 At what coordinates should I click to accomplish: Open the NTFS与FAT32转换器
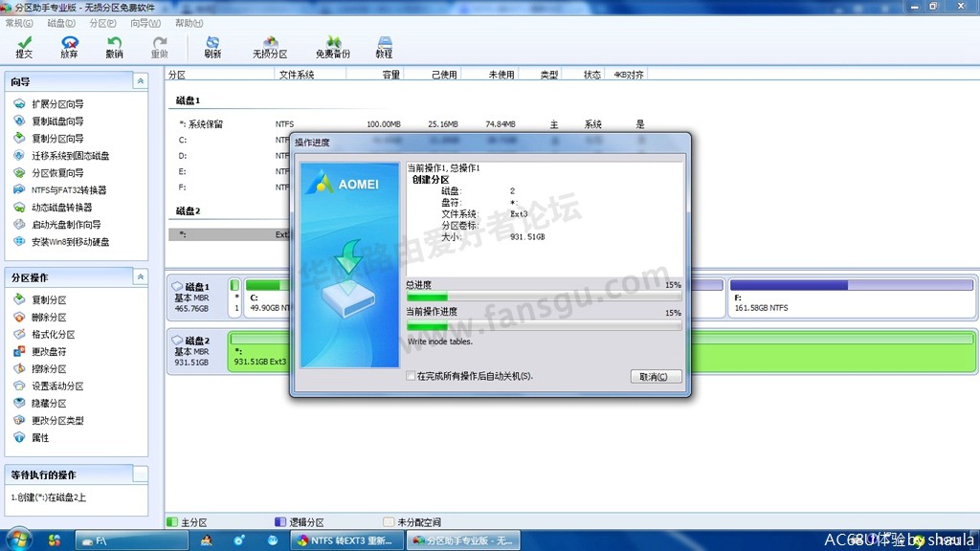60,190
